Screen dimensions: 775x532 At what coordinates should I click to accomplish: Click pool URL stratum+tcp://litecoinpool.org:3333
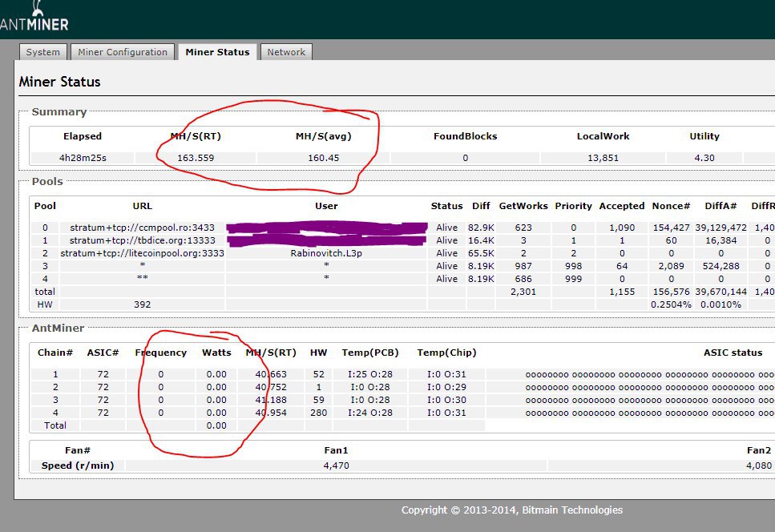(x=143, y=253)
